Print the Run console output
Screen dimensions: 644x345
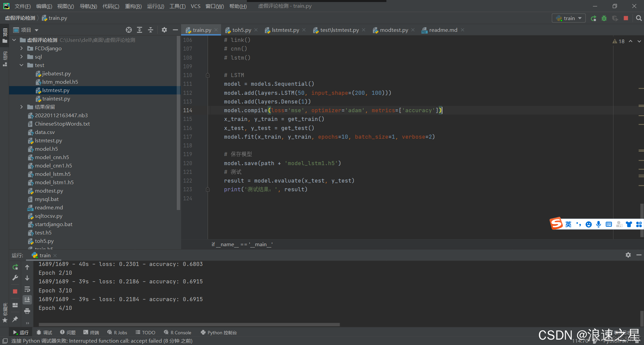(x=27, y=311)
